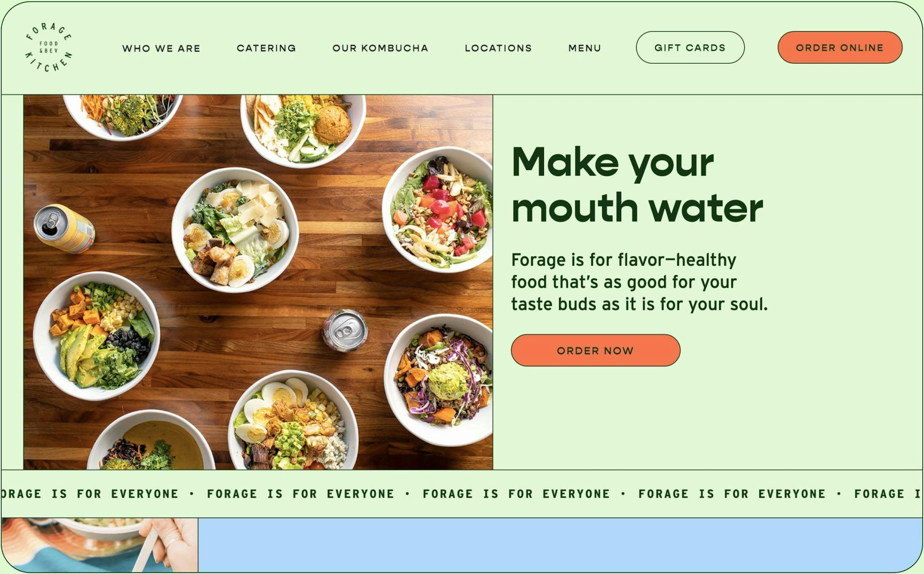Image resolution: width=924 pixels, height=574 pixels.
Task: Click the Caesar salad bowl with croutons
Action: pyautogui.click(x=235, y=230)
